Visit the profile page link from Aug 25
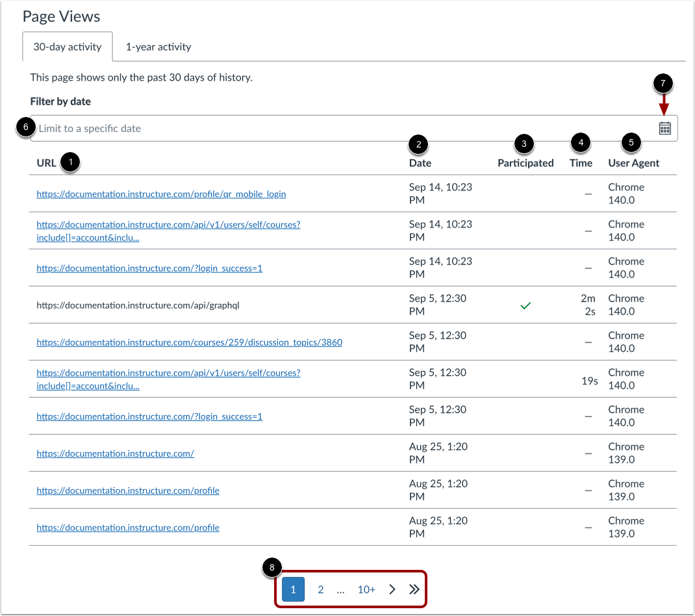This screenshot has width=695, height=616. (x=127, y=491)
